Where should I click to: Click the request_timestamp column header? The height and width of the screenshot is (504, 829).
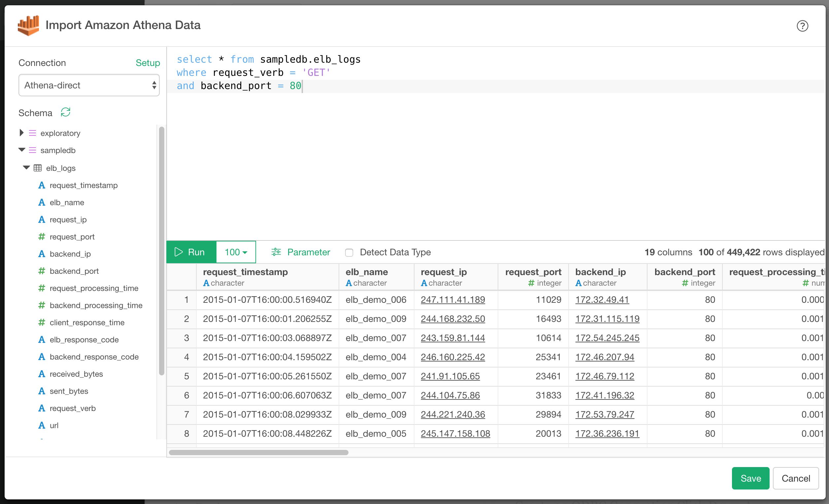(x=267, y=277)
